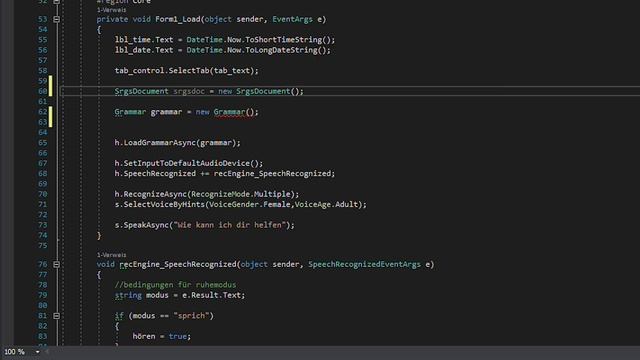Click 'string modus = e.Result.Text;' on line 79

click(180, 295)
